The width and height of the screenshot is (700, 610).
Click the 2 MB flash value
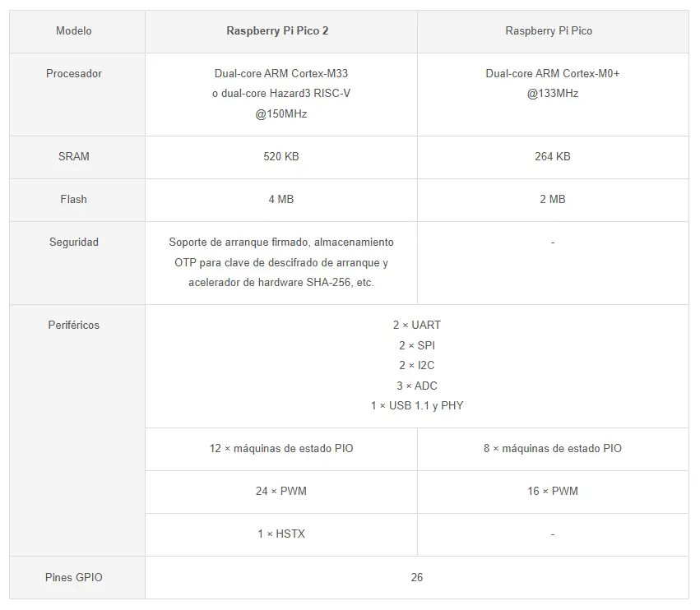[x=553, y=199]
